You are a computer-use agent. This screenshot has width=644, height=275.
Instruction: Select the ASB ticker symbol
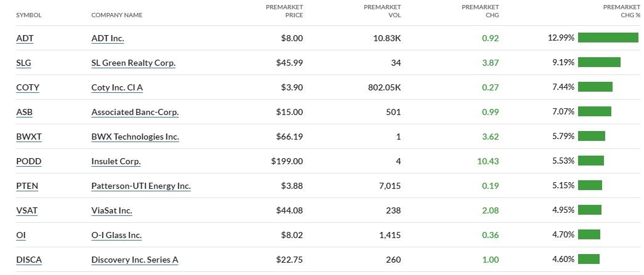point(25,112)
